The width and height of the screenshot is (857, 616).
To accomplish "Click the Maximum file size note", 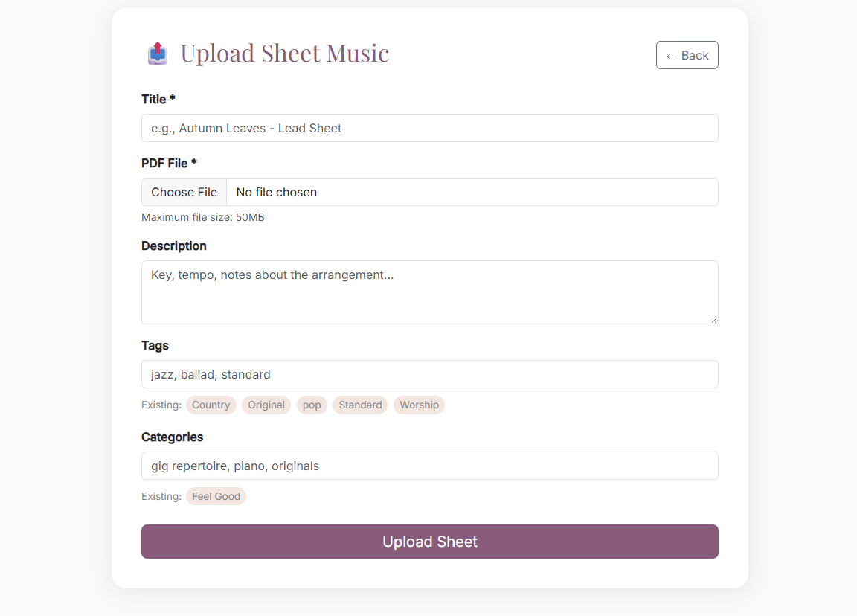I will point(202,217).
